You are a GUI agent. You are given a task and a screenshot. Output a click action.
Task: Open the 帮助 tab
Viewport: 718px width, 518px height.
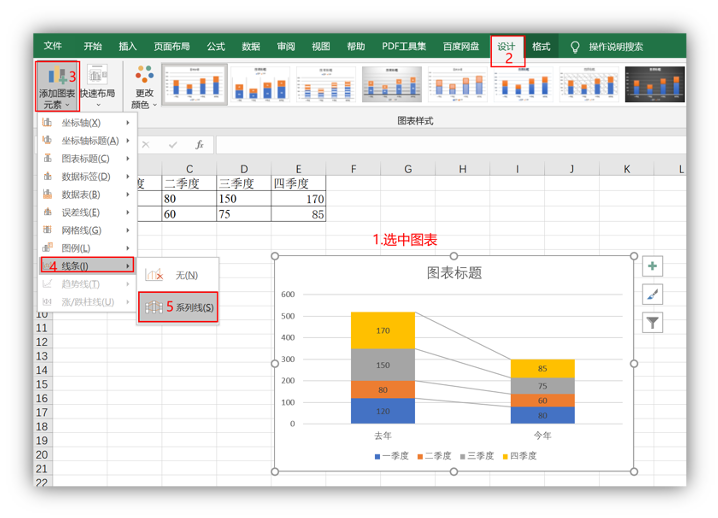[356, 46]
